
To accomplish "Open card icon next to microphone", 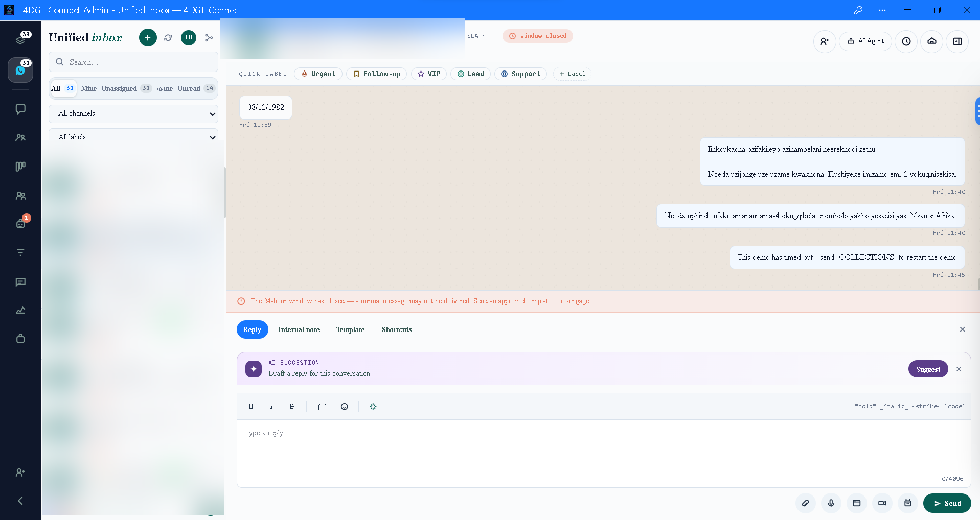I will point(856,503).
